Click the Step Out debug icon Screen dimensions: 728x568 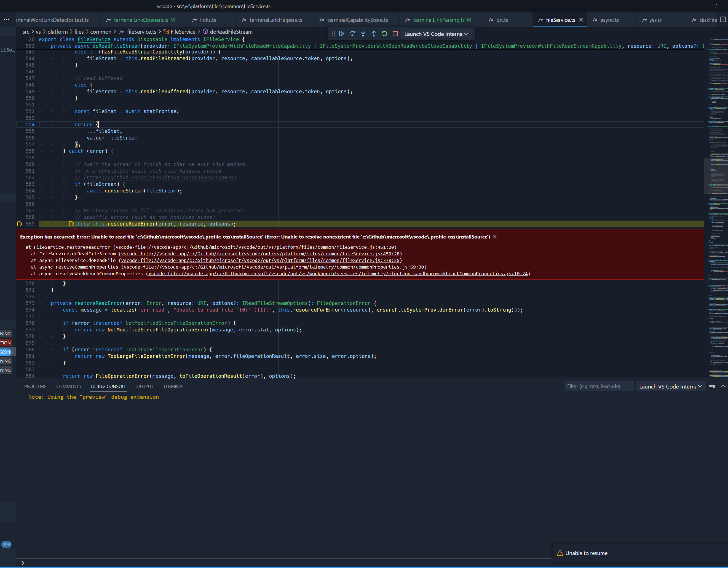click(374, 34)
